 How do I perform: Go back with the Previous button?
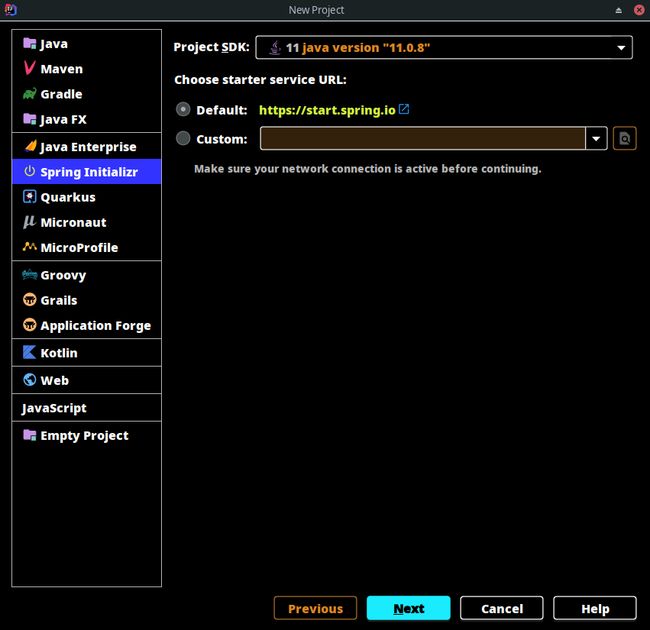tap(315, 608)
